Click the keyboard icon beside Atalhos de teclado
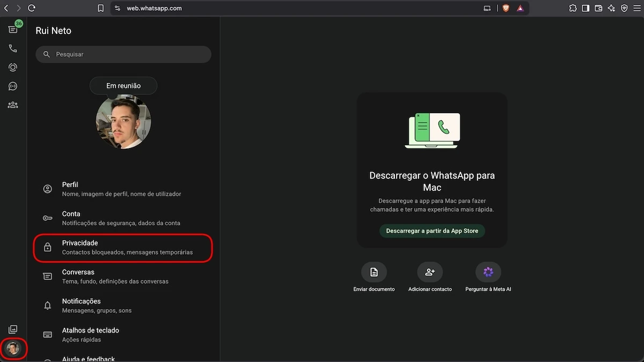644x362 pixels. click(x=48, y=335)
